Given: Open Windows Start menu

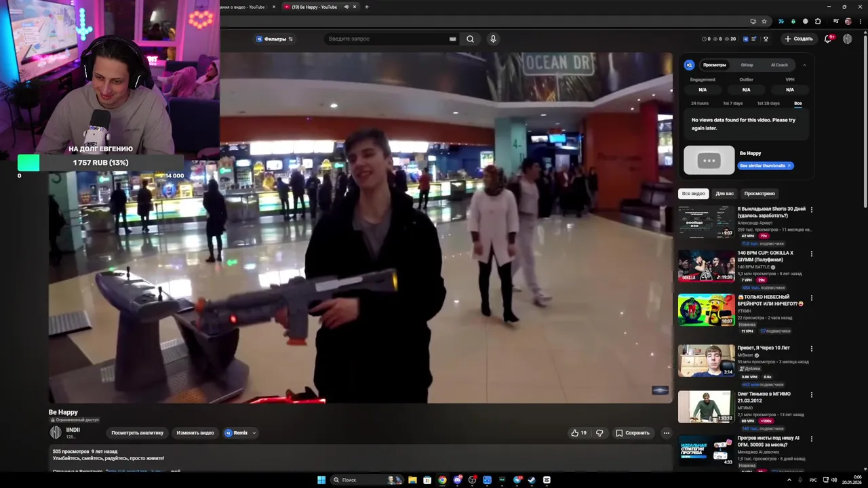Looking at the screenshot, I should pos(321,480).
